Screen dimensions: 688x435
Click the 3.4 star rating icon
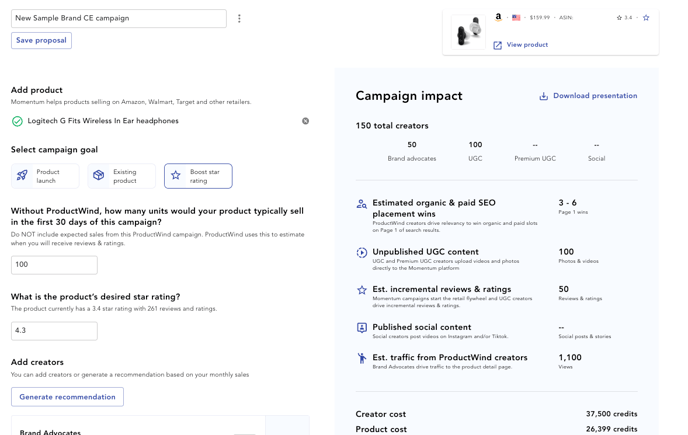click(x=619, y=18)
